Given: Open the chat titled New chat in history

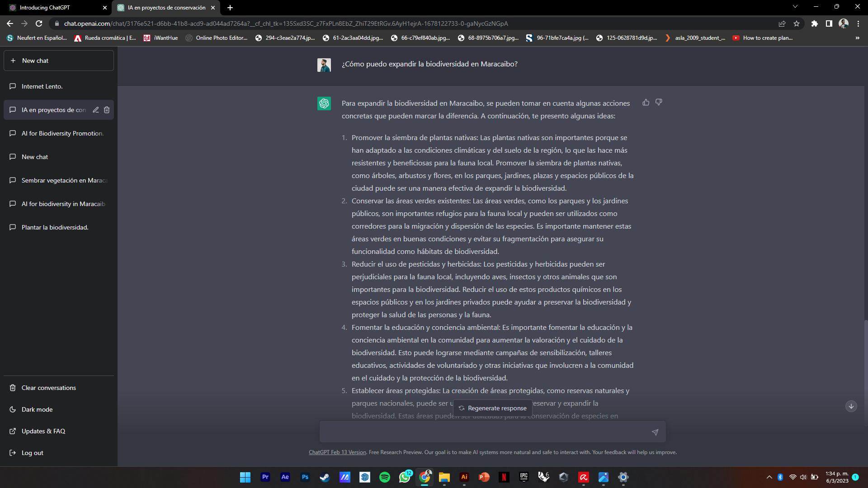Looking at the screenshot, I should (59, 157).
